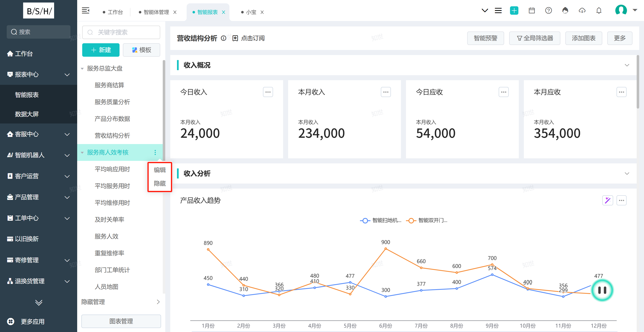This screenshot has width=644, height=332.
Task: Open 图表管理 at the panel bottom
Action: [x=121, y=321]
